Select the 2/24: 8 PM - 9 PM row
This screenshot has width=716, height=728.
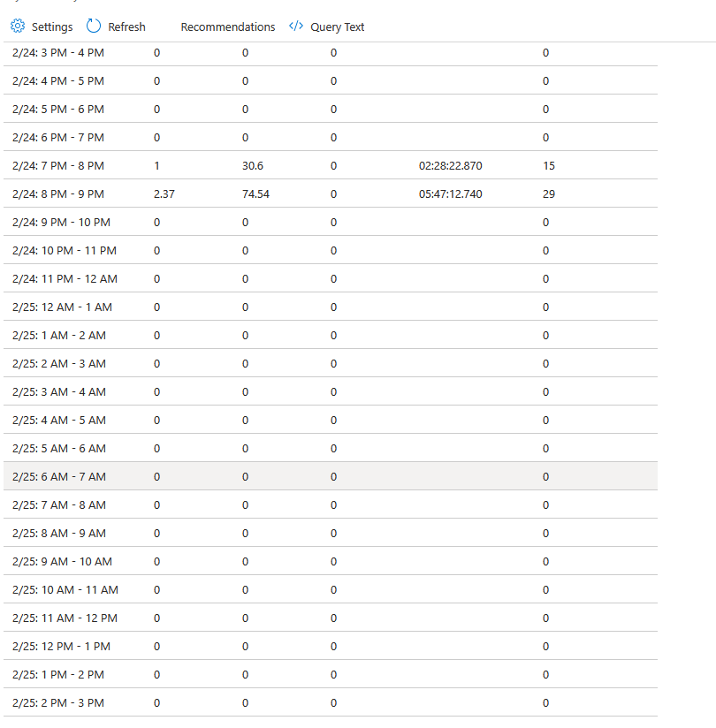click(x=331, y=193)
